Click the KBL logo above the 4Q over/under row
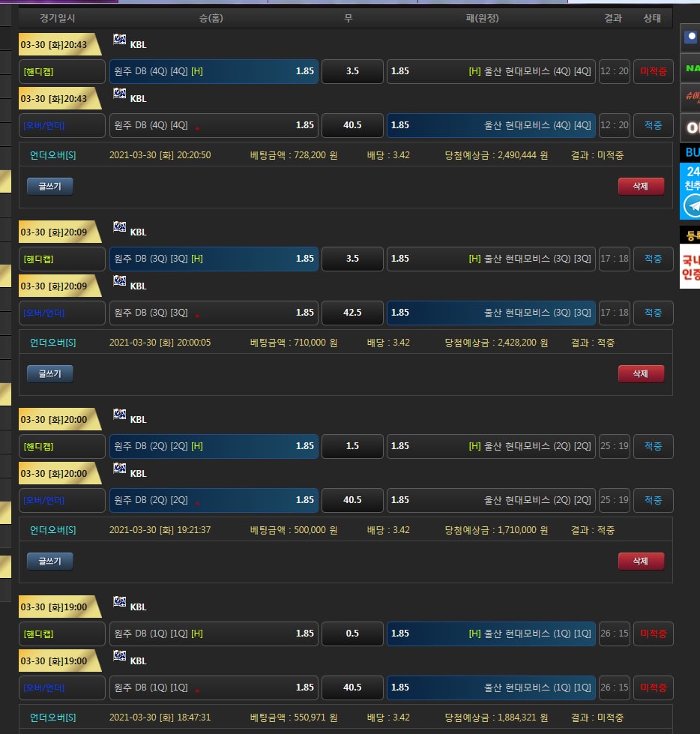The width and height of the screenshot is (700, 734). [x=120, y=94]
